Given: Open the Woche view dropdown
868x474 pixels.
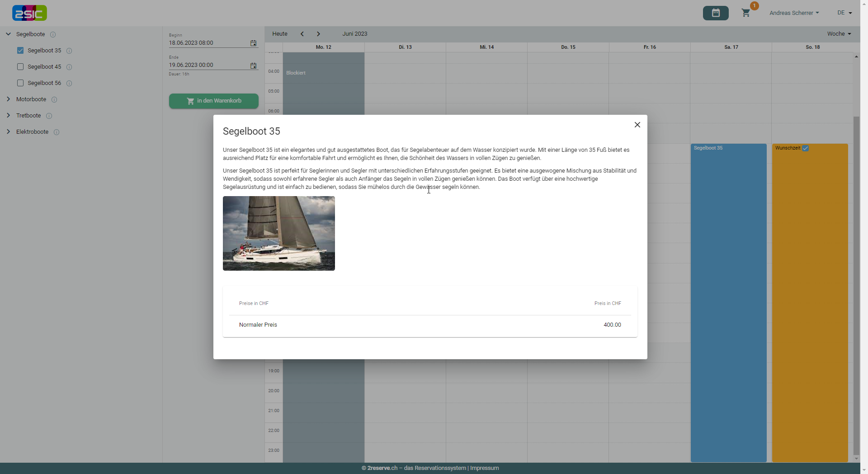Looking at the screenshot, I should point(839,34).
